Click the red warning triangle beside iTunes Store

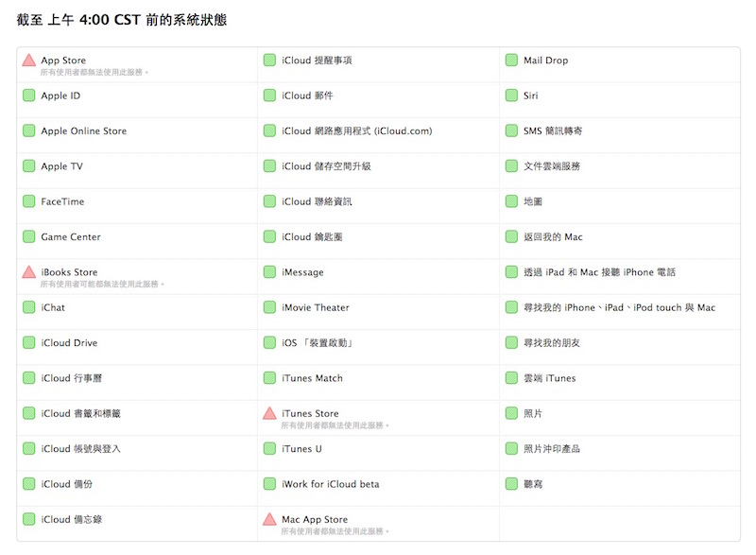(269, 413)
